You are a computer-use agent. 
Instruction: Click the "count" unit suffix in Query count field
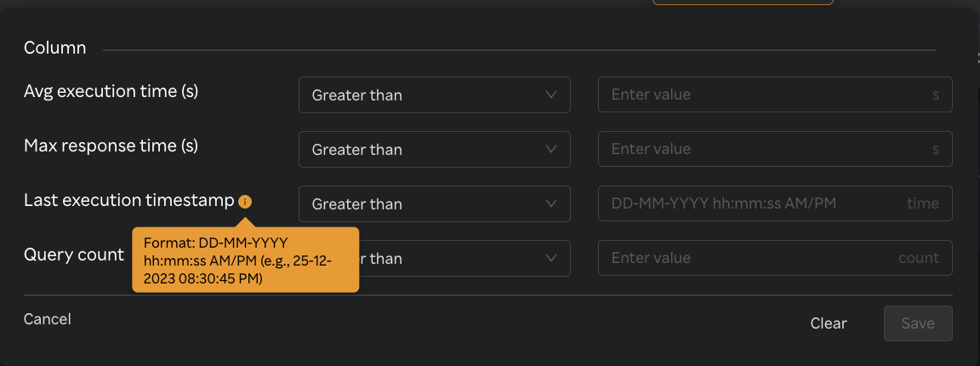tap(919, 258)
